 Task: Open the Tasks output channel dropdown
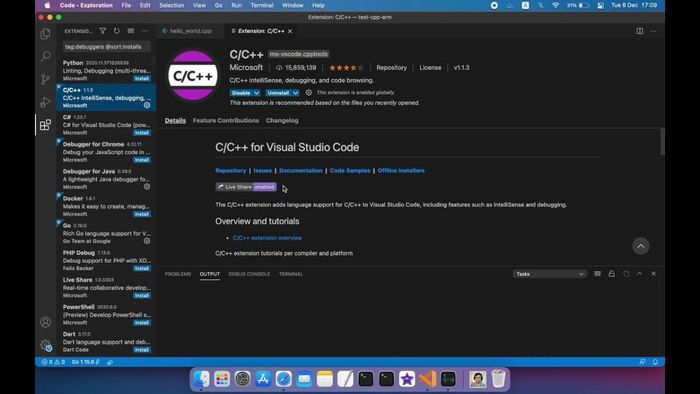point(550,274)
